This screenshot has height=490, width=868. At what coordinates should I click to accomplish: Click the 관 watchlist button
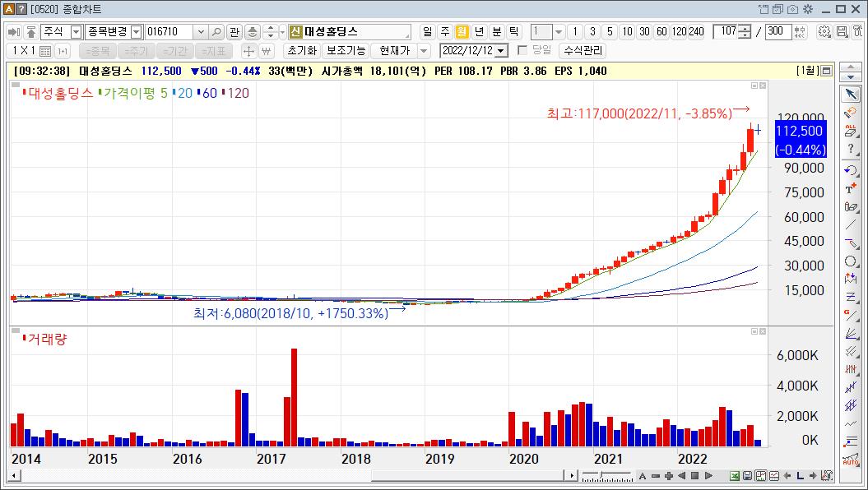pos(234,32)
